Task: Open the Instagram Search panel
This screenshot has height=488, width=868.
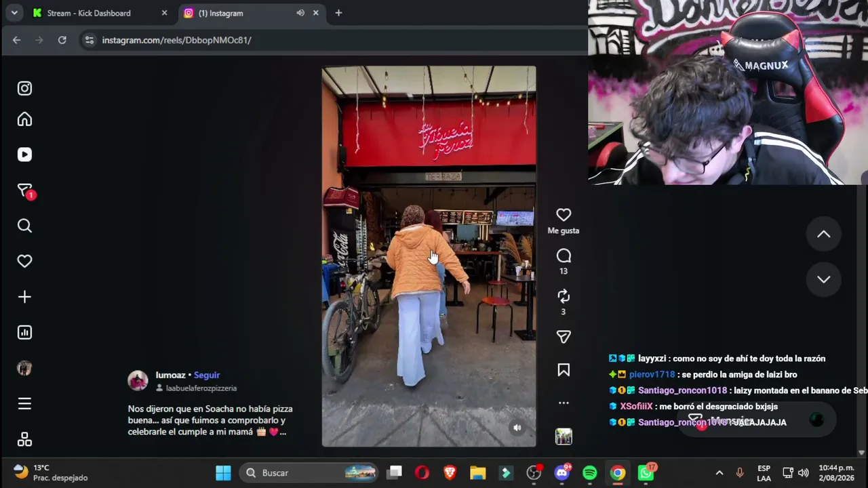Action: pos(24,226)
